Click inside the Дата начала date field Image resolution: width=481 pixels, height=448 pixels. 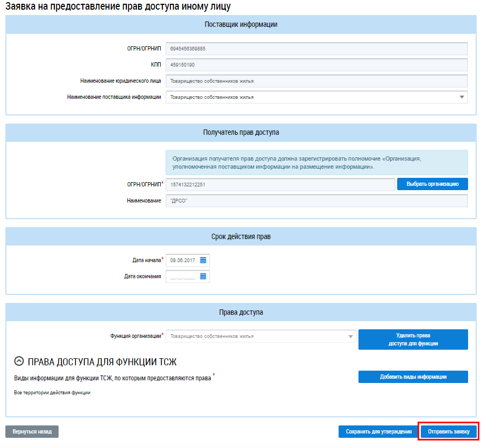tap(182, 260)
